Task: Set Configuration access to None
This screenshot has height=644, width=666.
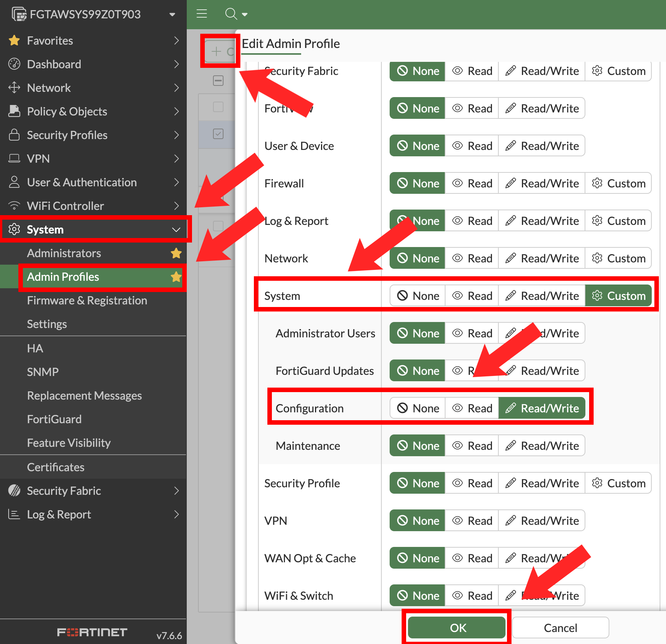Action: [417, 408]
